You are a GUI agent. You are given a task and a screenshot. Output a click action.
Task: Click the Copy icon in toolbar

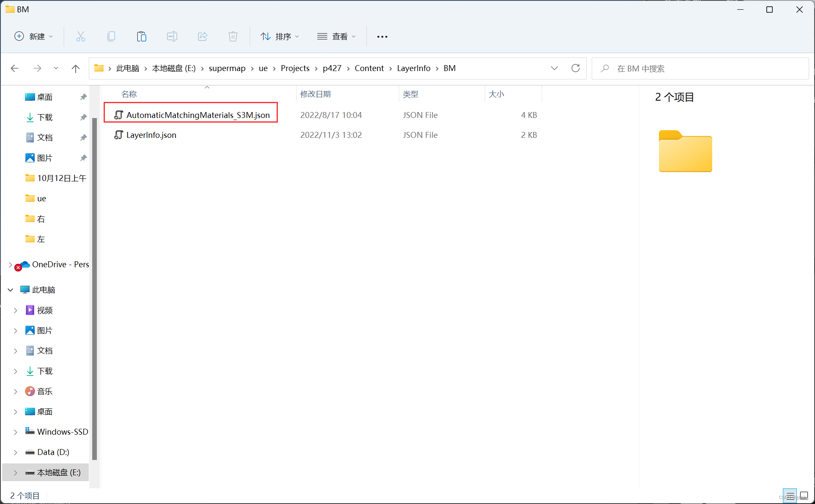click(111, 36)
